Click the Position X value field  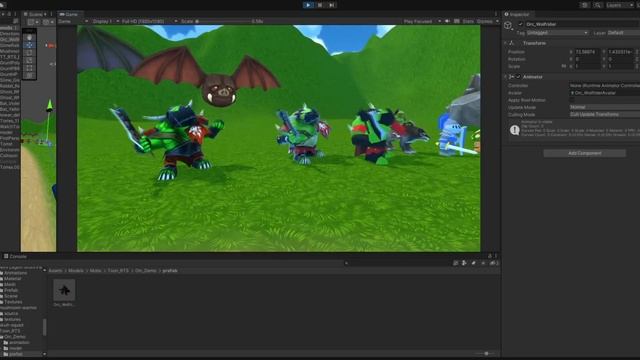(587, 52)
